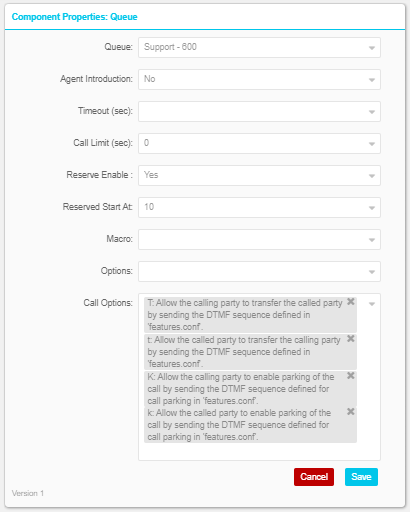Viewport: 410px width, 512px height.
Task: Select the 'T: Allow the calling party' tag text
Action: click(x=245, y=315)
